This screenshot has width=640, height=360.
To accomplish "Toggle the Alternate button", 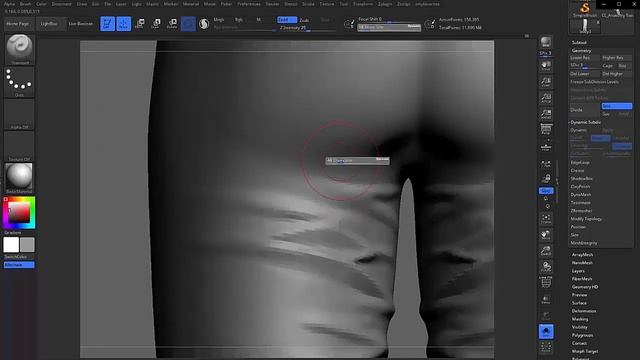I will click(x=19, y=265).
